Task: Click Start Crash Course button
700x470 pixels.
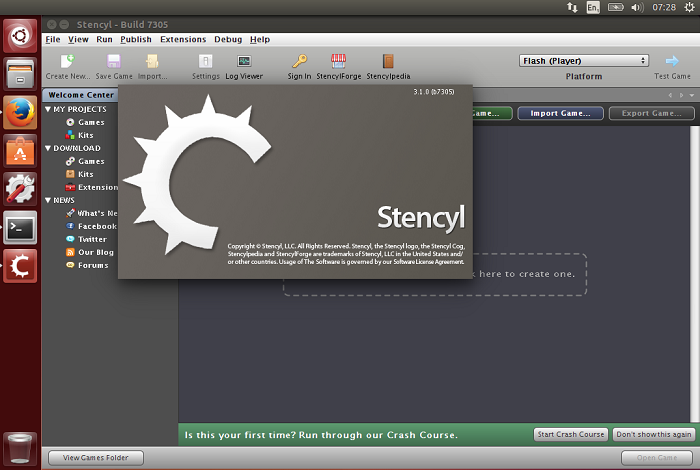Action: 571,434
